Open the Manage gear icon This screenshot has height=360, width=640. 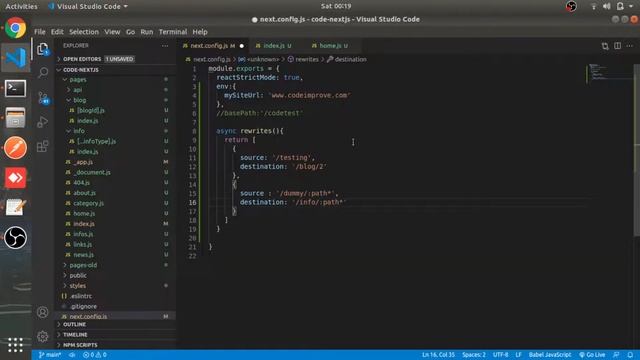(42, 336)
